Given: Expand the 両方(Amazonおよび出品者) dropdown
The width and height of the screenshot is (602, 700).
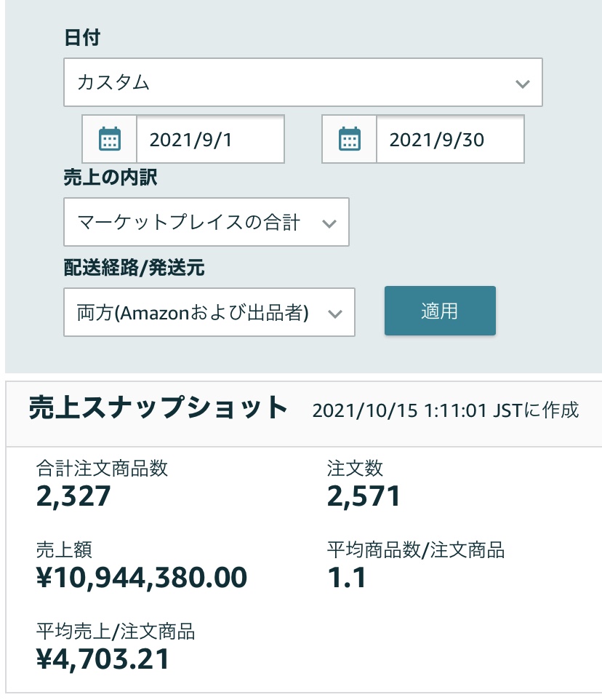Looking at the screenshot, I should [x=209, y=313].
